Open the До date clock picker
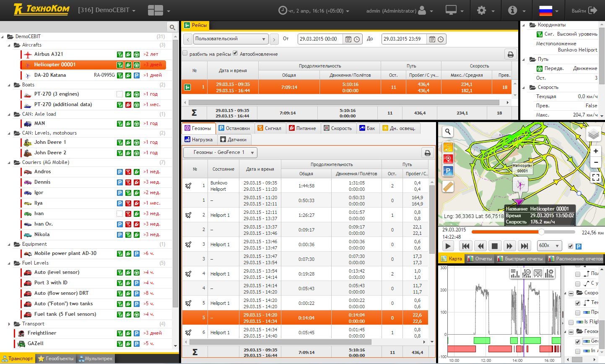This screenshot has width=605, height=364. [x=441, y=39]
